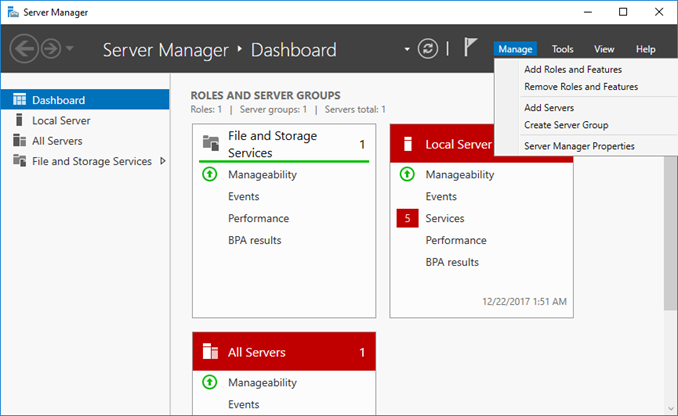Viewport: 678px width, 416px height.
Task: Expand File and Storage Services sidebar arrow
Action: (163, 161)
